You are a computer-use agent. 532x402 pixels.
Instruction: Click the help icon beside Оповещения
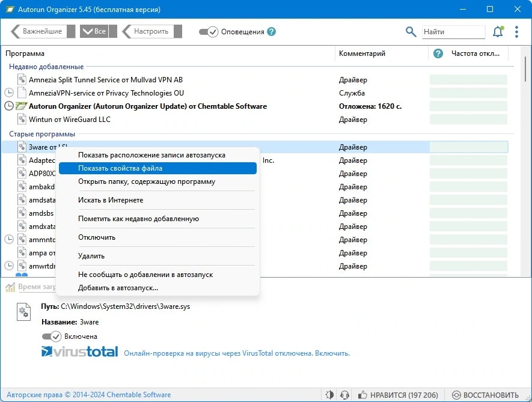271,32
